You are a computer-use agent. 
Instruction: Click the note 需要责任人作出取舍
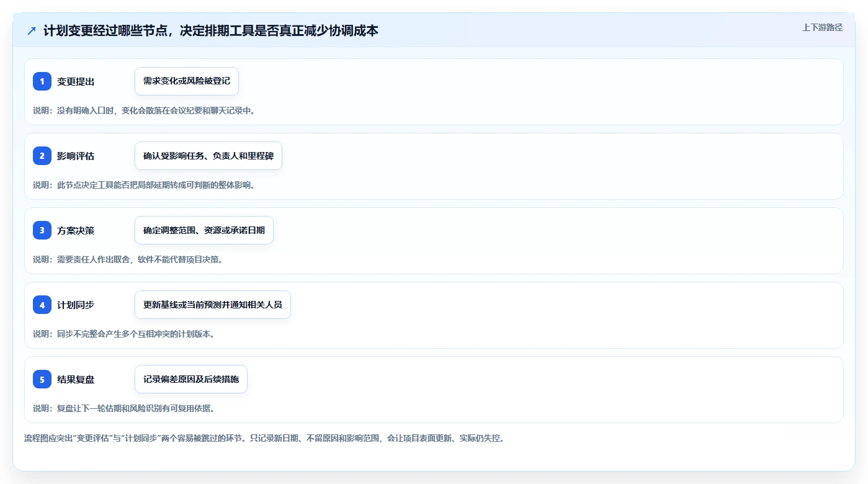click(128, 259)
